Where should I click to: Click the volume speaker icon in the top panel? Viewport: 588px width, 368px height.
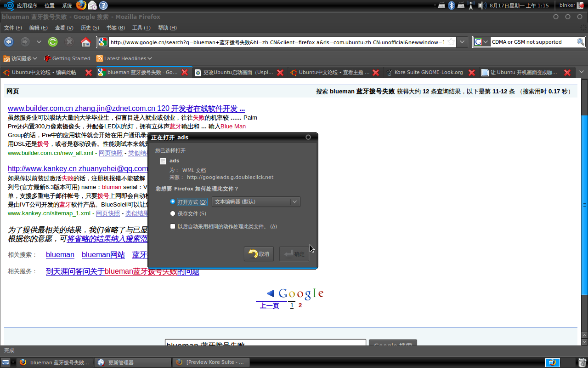(481, 6)
